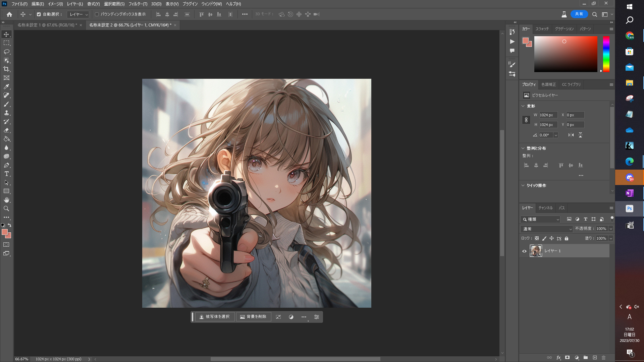Screen dimensions: 644x362
Task: Enable バウンディングボックスを表示 checkbox
Action: pyautogui.click(x=97, y=14)
